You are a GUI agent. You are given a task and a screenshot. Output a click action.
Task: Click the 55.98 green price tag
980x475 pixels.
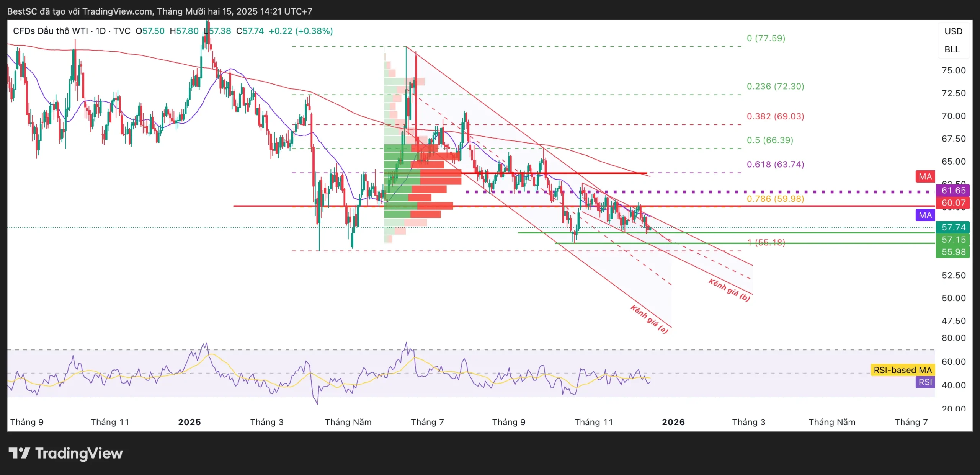pyautogui.click(x=953, y=252)
